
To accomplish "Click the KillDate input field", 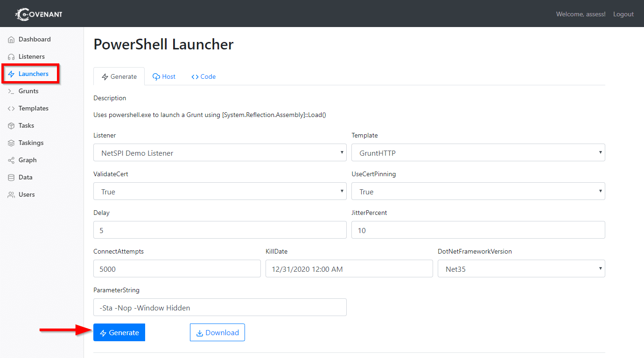I will [349, 268].
